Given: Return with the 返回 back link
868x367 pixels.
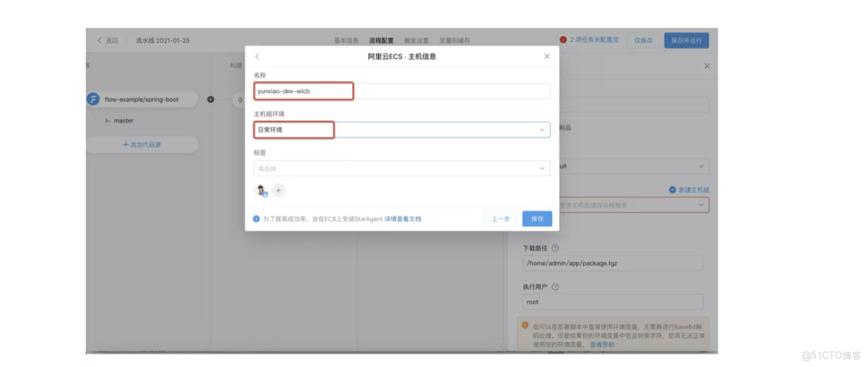Looking at the screenshot, I should pyautogui.click(x=108, y=40).
